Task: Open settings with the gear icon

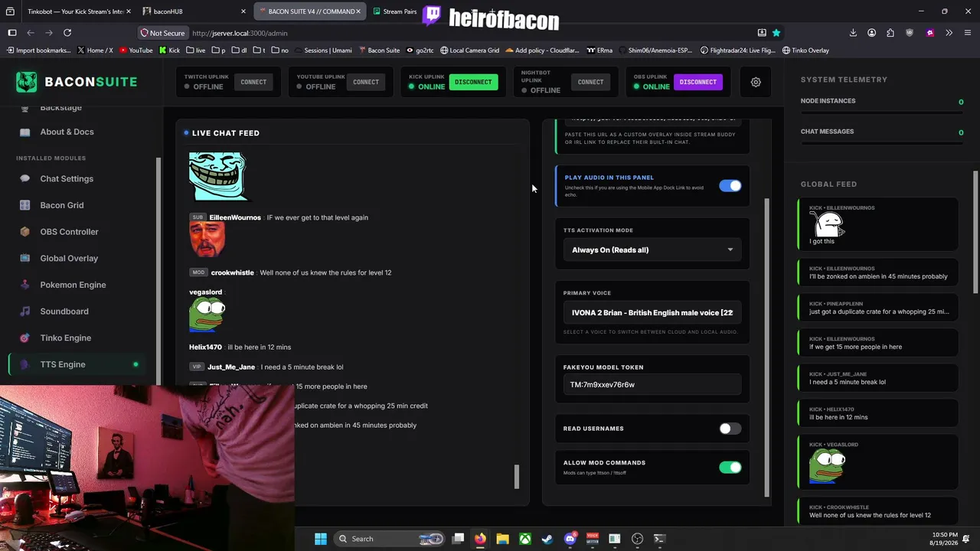Action: pos(756,82)
